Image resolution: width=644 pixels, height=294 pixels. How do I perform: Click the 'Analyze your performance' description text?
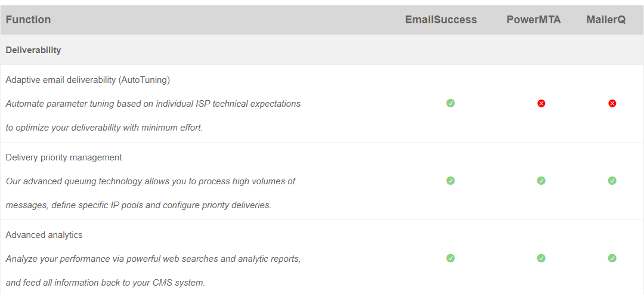pos(153,271)
